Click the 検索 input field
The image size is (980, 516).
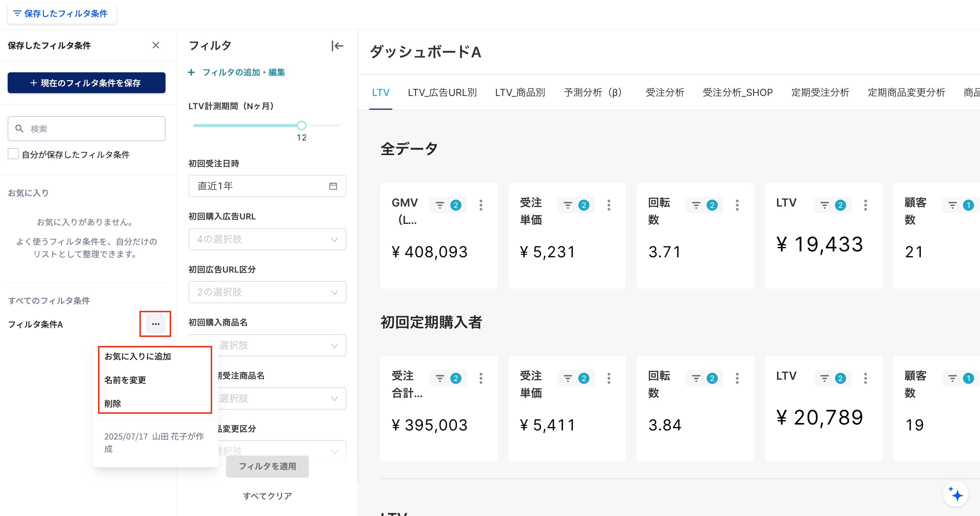(x=86, y=129)
